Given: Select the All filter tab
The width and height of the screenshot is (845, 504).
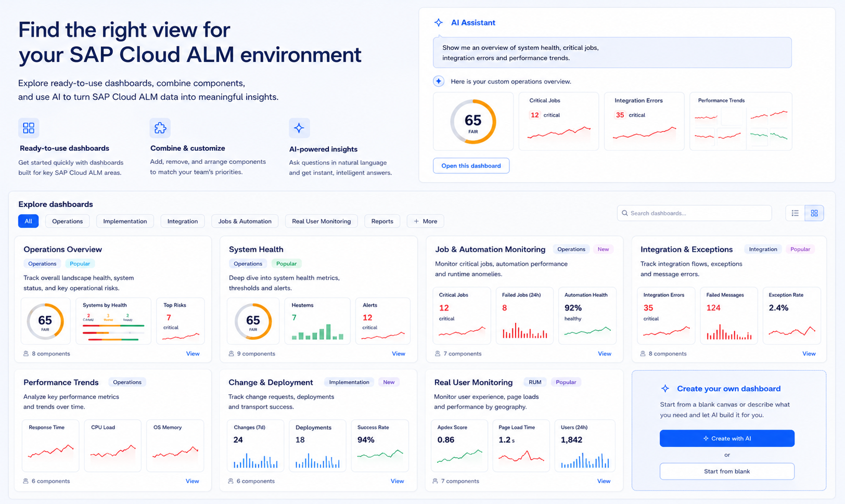Looking at the screenshot, I should pos(29,221).
